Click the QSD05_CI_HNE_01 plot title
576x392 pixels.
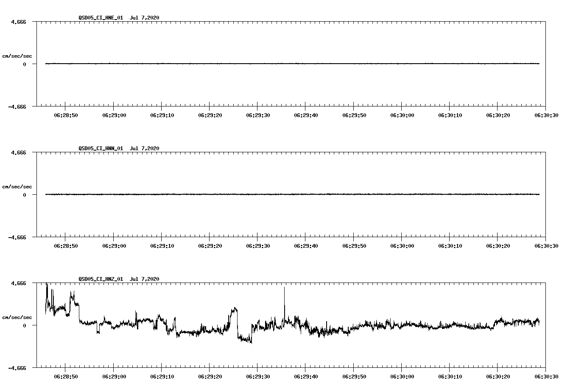pos(119,17)
